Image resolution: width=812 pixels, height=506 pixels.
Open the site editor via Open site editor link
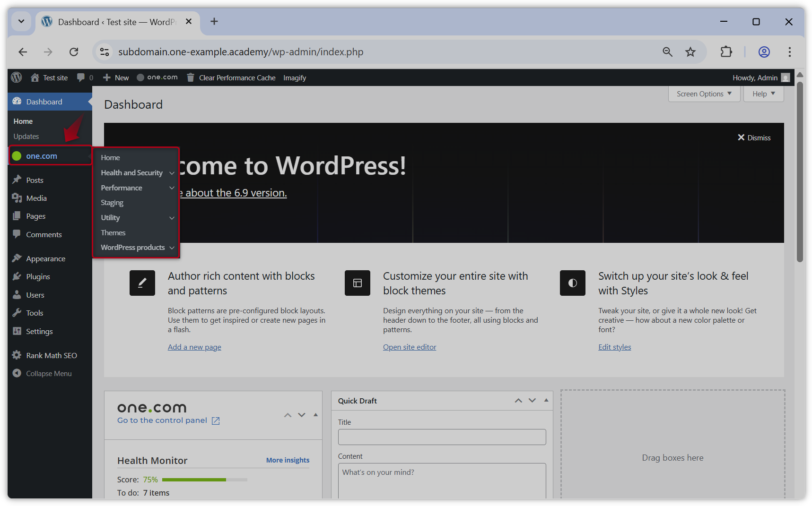410,347
